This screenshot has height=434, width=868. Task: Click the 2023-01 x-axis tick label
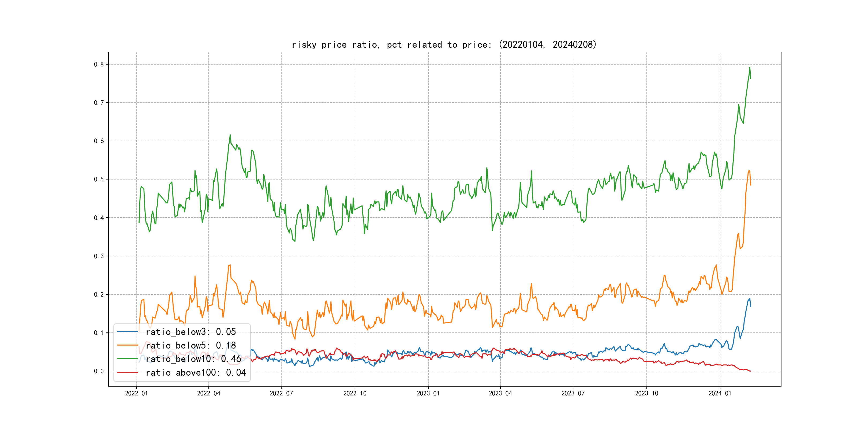click(x=428, y=393)
